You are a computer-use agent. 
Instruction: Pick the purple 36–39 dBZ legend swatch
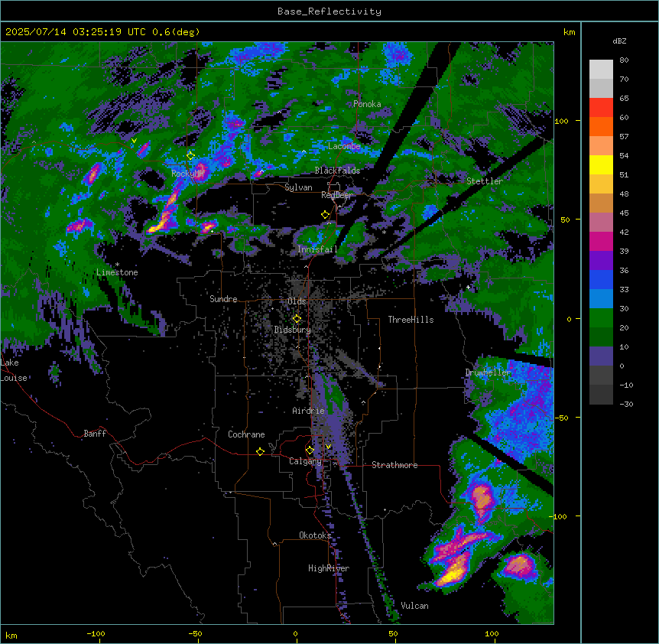(x=601, y=260)
